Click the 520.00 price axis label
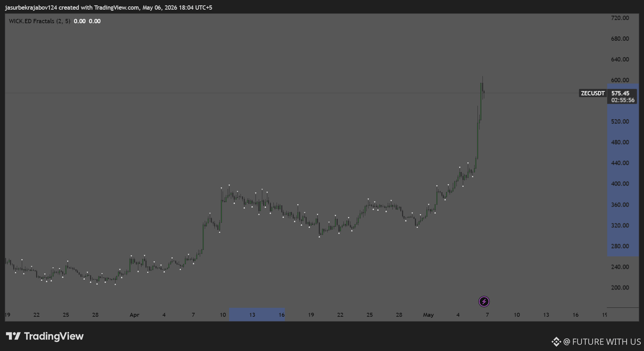Image resolution: width=644 pixels, height=351 pixels. click(620, 121)
